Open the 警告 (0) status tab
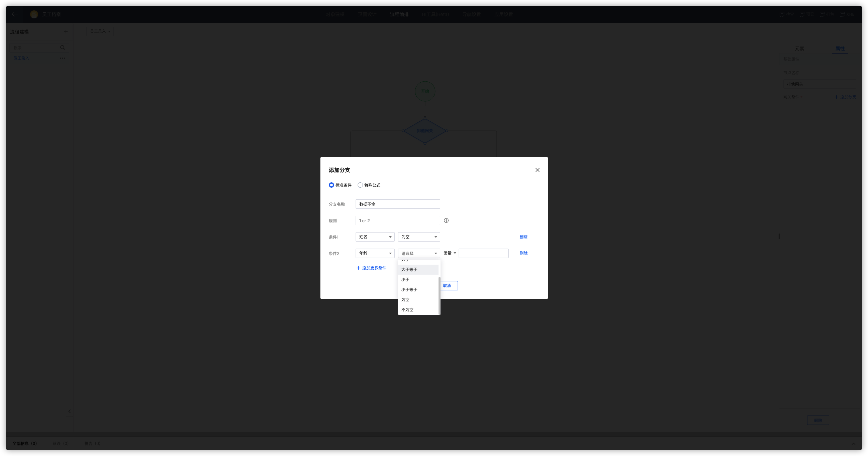This screenshot has width=868, height=456. coord(92,443)
